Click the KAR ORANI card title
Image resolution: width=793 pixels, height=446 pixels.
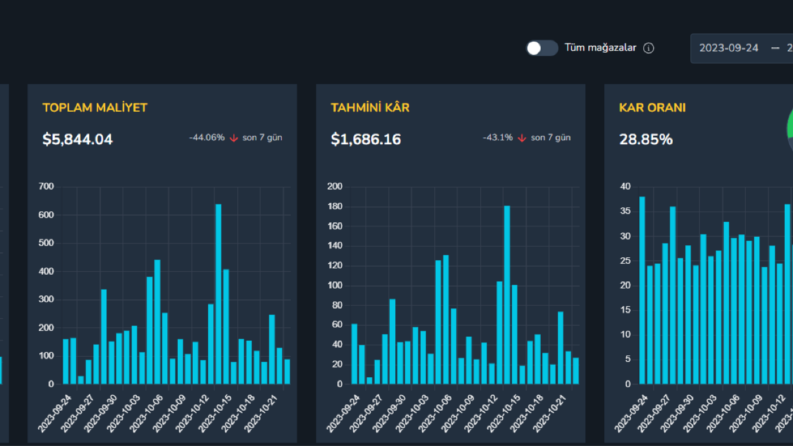(x=652, y=108)
